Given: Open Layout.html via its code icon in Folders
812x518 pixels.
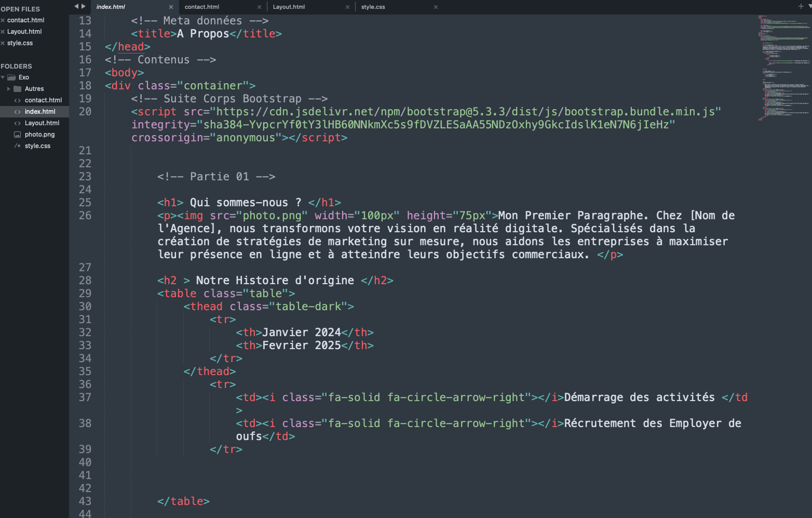Looking at the screenshot, I should 17,123.
